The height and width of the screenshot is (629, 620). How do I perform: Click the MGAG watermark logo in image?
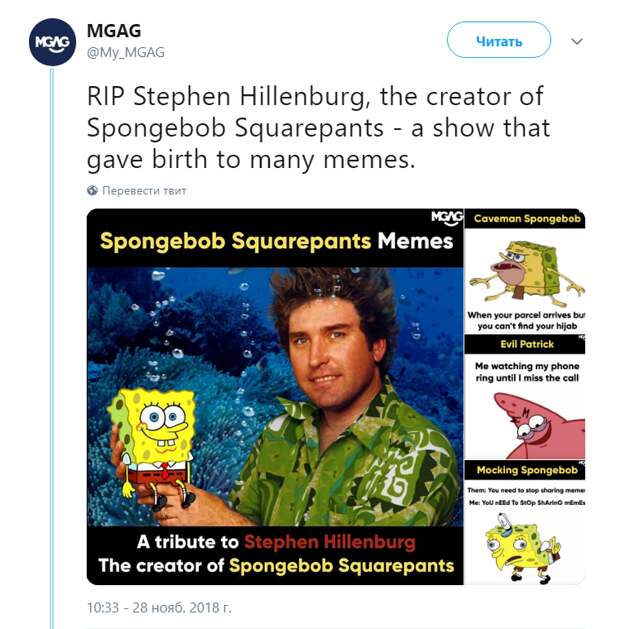[447, 218]
